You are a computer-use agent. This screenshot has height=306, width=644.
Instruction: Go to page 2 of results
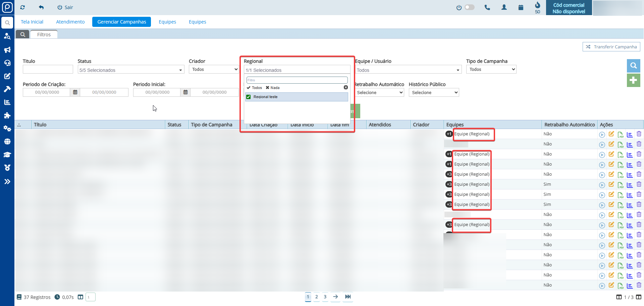(316, 297)
